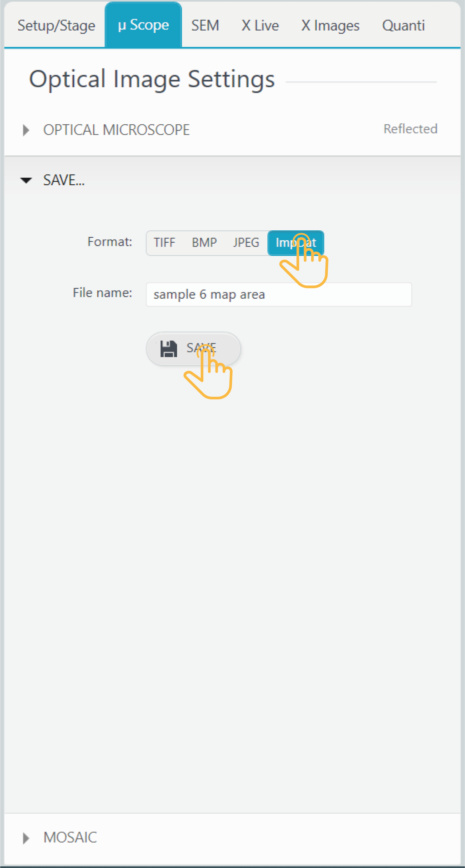Select BMP format option
Image resolution: width=465 pixels, height=868 pixels.
(204, 243)
